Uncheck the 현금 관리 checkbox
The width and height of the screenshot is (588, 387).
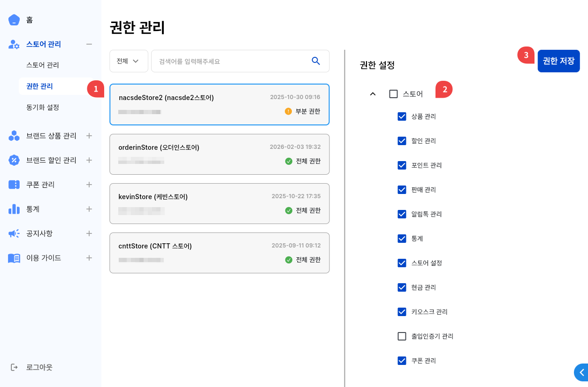point(402,287)
